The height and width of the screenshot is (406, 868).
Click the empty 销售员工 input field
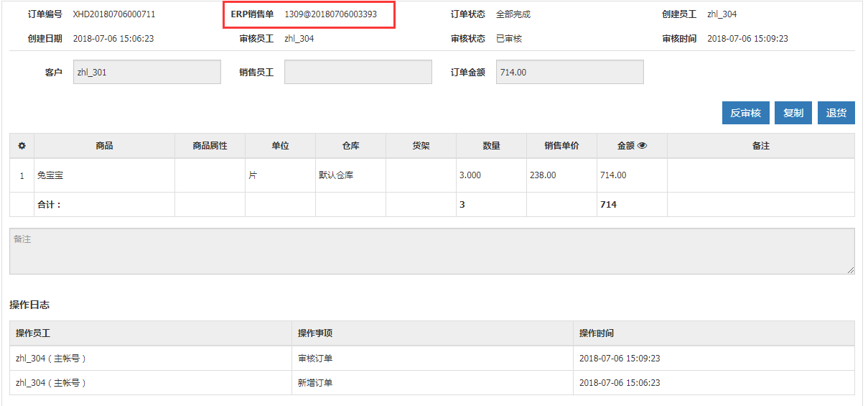pyautogui.click(x=358, y=72)
